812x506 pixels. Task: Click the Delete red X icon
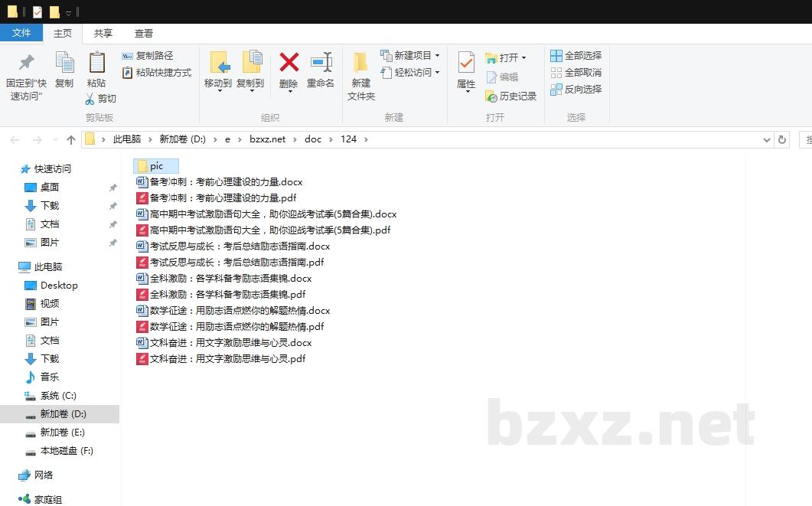pyautogui.click(x=289, y=63)
